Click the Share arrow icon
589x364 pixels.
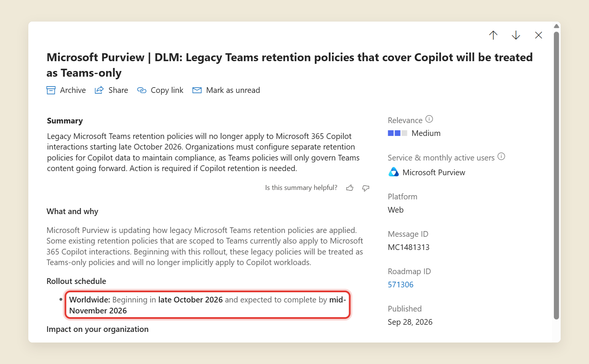click(x=99, y=90)
